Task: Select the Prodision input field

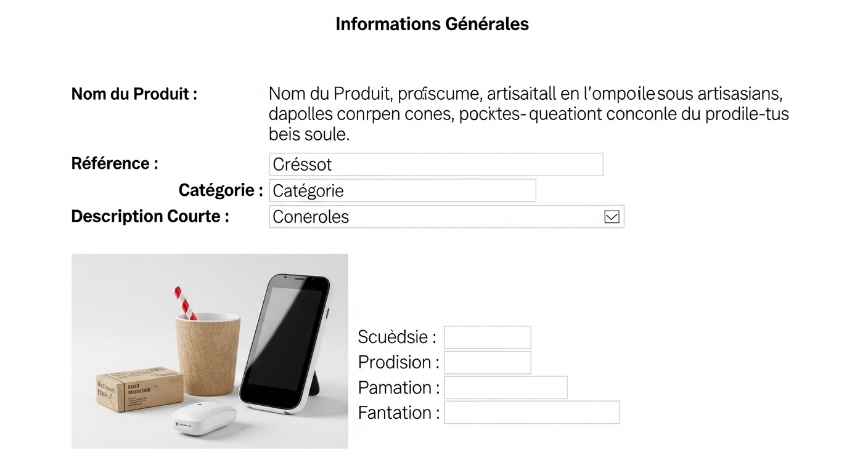Action: pyautogui.click(x=487, y=363)
